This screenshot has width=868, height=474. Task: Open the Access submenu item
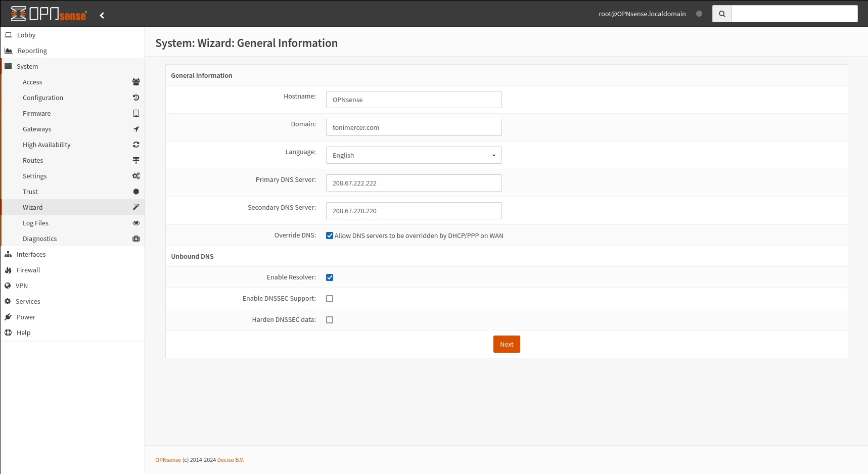(73, 82)
